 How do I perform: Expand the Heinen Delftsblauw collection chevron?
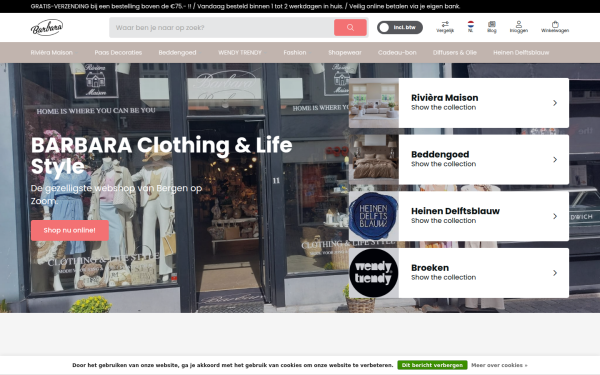555,216
